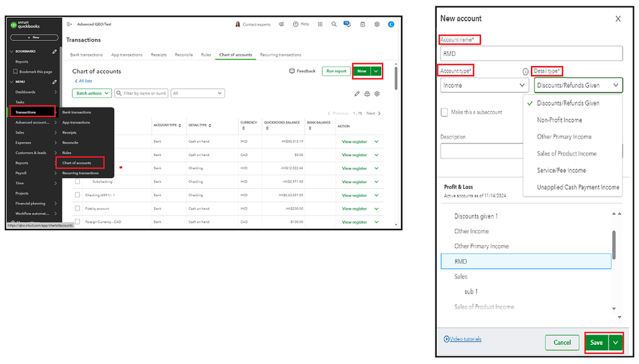Sort by Account Type column arrows
Viewport: 639px width, 364px height.
pyautogui.click(x=180, y=125)
